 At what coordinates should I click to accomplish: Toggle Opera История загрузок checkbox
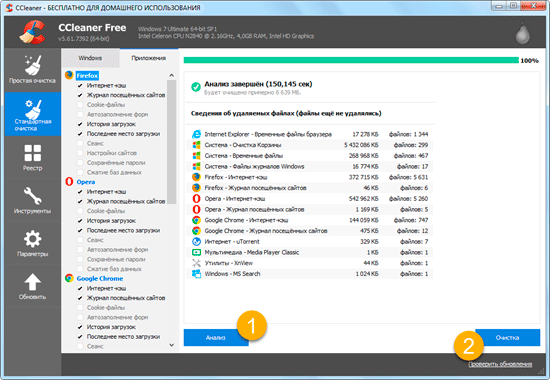80,221
